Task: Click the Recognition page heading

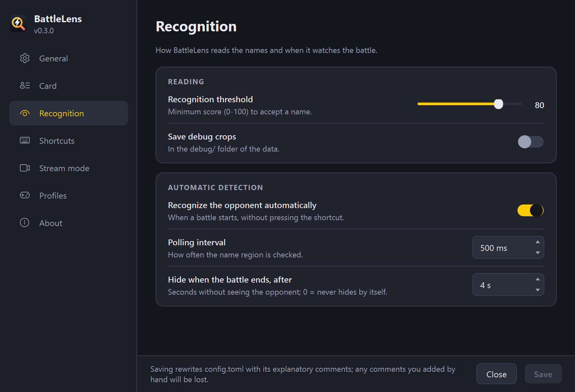Action: tap(196, 26)
